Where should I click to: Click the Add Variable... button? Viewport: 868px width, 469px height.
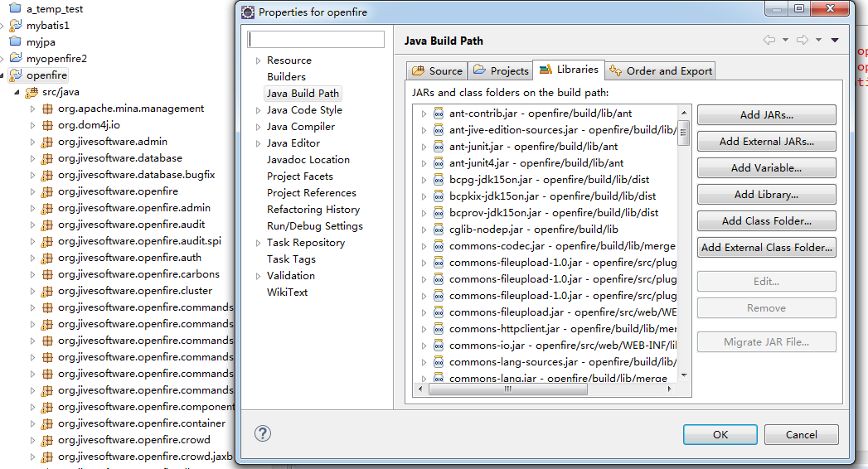tap(767, 168)
